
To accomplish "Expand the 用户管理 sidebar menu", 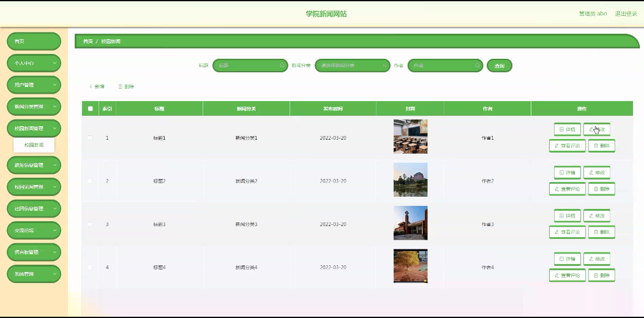I will (x=34, y=85).
